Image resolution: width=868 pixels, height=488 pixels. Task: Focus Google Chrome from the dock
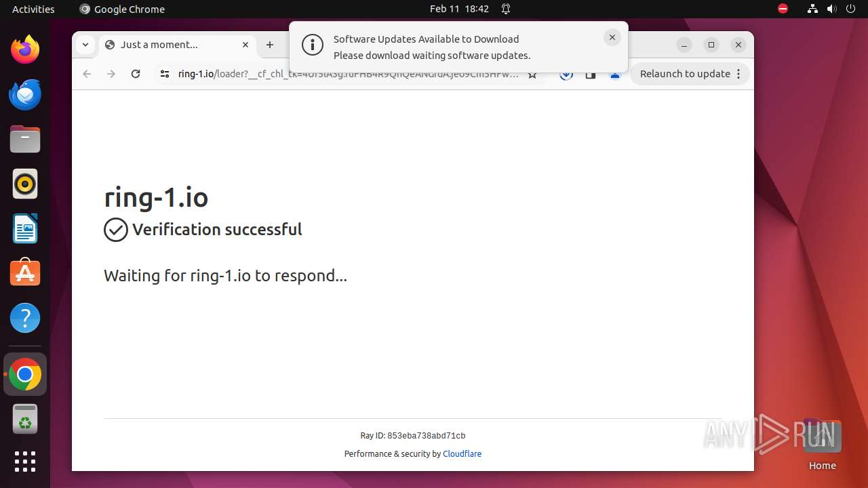pyautogui.click(x=25, y=374)
